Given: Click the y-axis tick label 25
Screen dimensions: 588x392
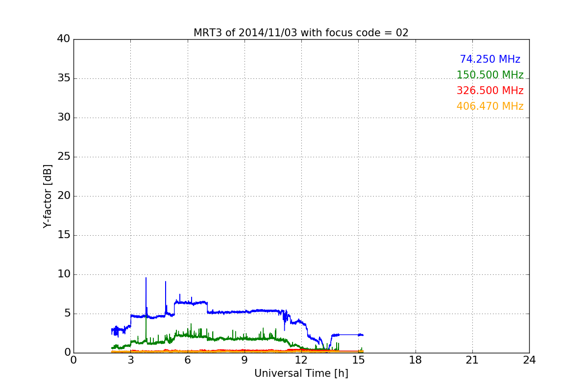Looking at the screenshot, I should click(64, 157).
